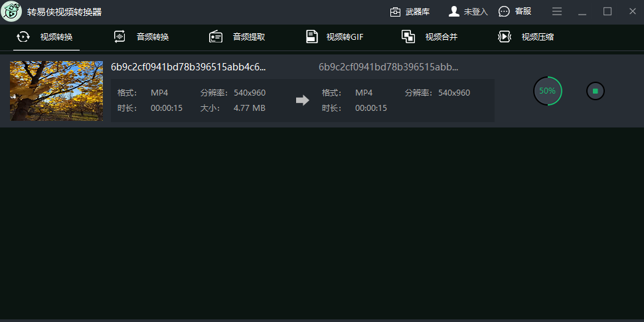Select the 视频转GIF tab label
The width and height of the screenshot is (644, 322).
tap(345, 37)
